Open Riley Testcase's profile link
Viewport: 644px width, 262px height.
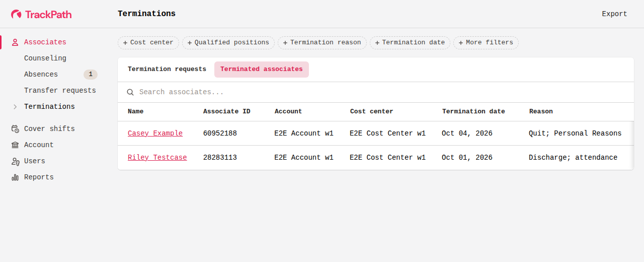point(157,158)
